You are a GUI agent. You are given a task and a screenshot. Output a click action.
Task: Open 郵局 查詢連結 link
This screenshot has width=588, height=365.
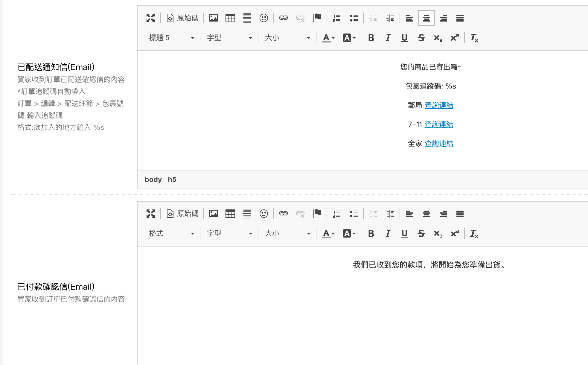[x=439, y=105]
